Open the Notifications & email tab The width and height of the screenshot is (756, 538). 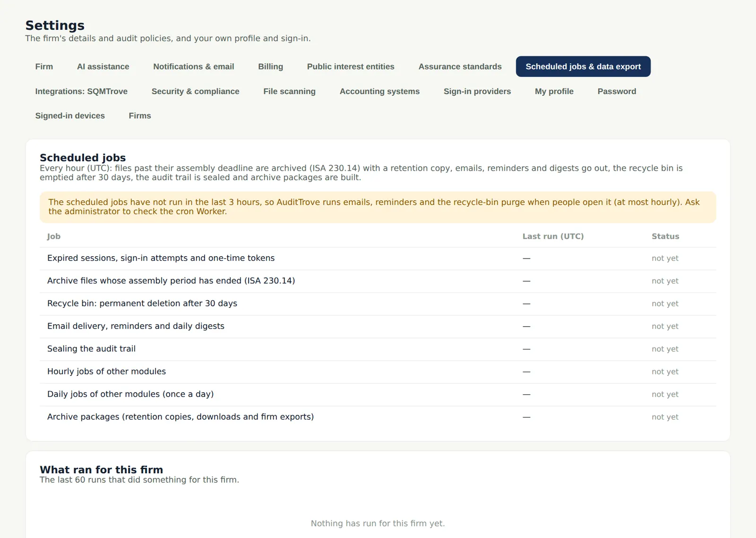click(193, 67)
